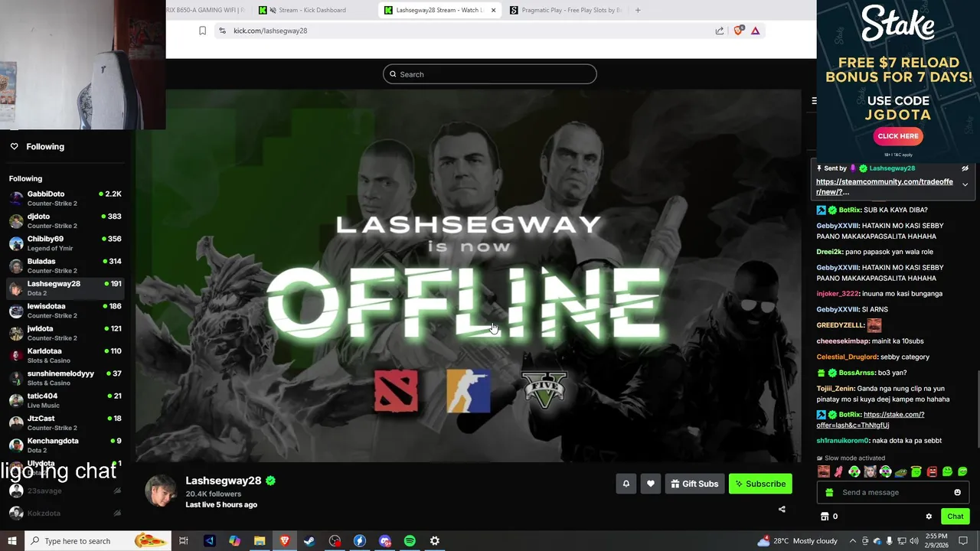980x551 pixels.
Task: Click the Brave browser taskbar icon
Action: (285, 541)
